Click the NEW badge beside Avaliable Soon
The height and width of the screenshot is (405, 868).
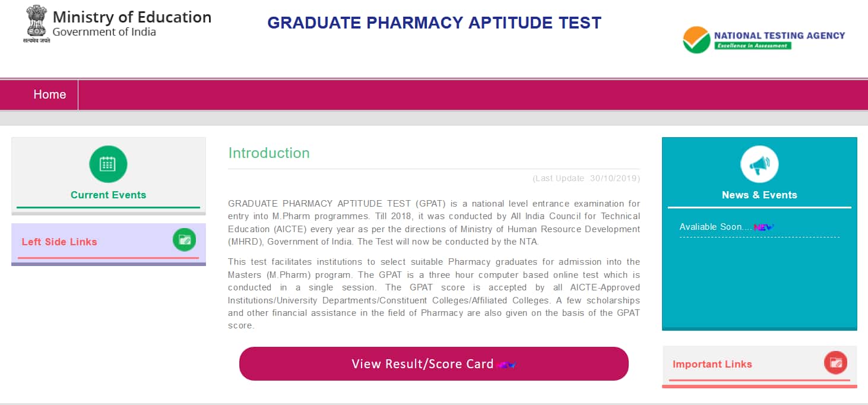tap(764, 227)
